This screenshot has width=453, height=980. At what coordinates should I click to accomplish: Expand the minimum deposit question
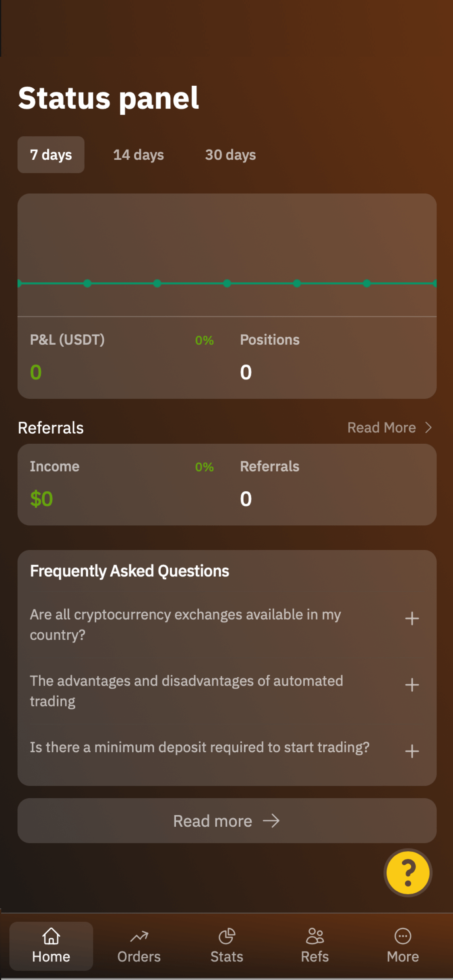(x=412, y=751)
